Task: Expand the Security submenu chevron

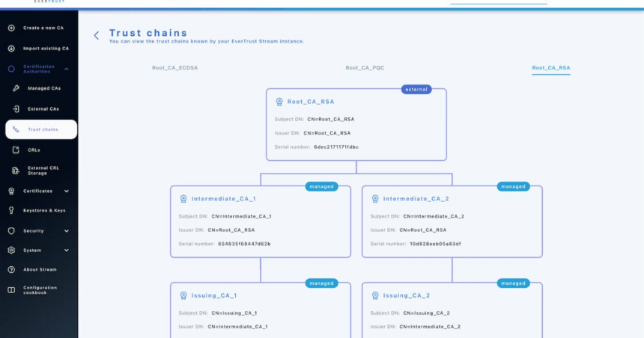Action: coord(67,231)
